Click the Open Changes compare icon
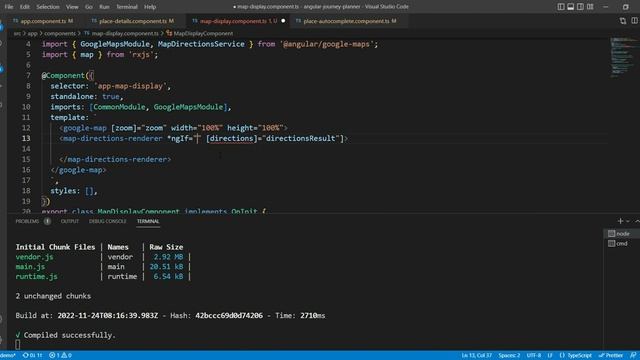The image size is (640, 360). coord(623,21)
